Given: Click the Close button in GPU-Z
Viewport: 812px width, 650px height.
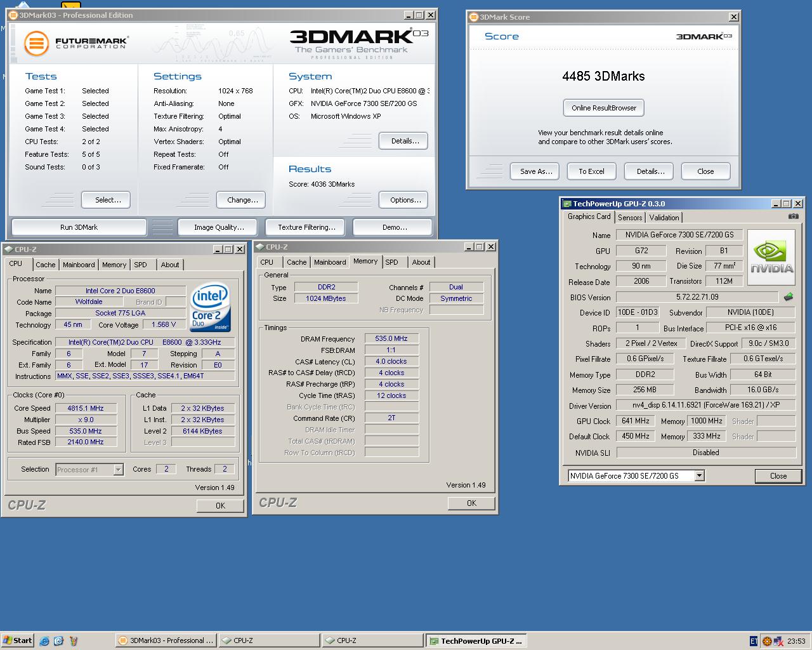Looking at the screenshot, I should click(x=778, y=476).
